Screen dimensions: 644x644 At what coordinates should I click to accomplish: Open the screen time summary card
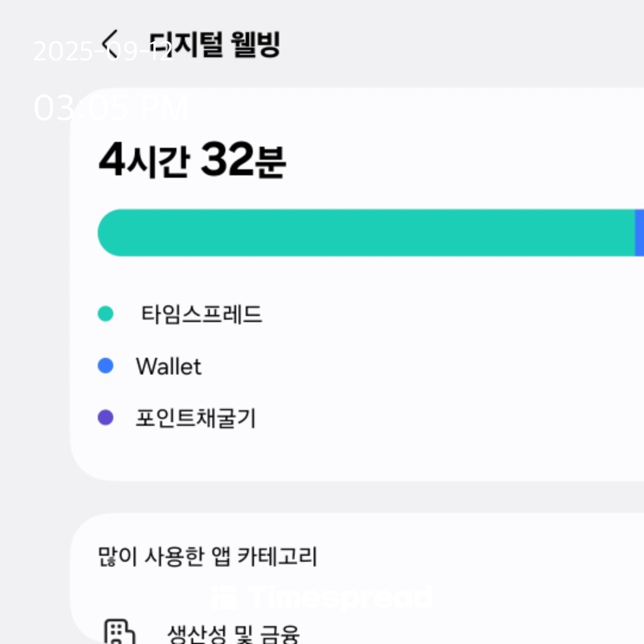pyautogui.click(x=357, y=284)
